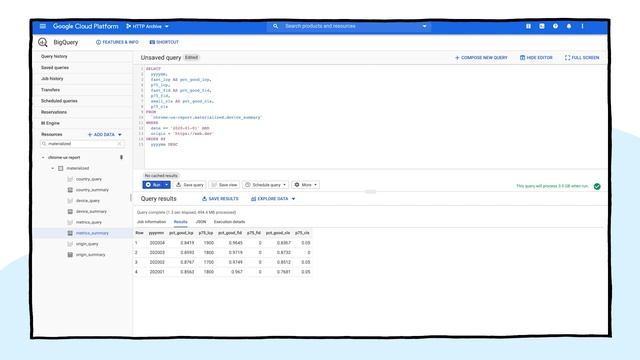
Task: Open the notifications bell
Action: click(x=569, y=26)
